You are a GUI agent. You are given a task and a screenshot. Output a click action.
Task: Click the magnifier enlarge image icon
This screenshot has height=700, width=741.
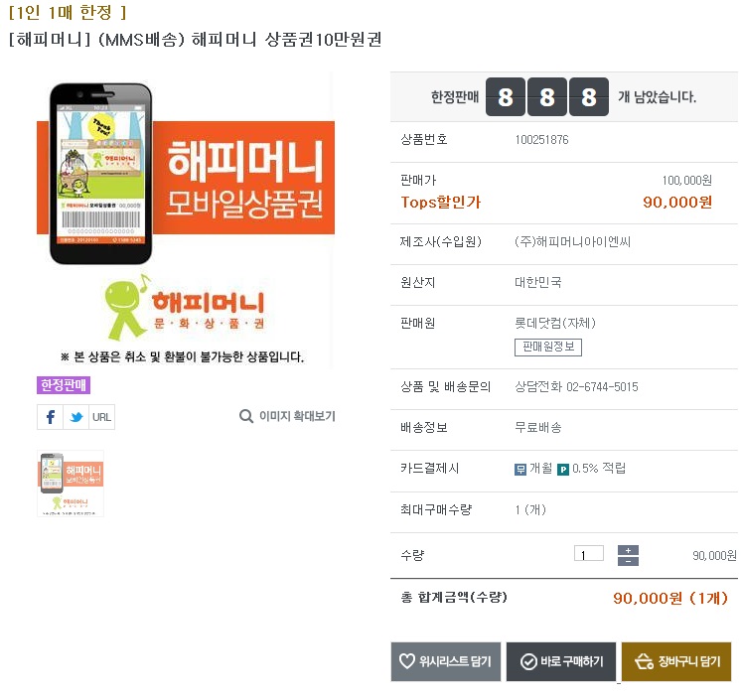246,416
